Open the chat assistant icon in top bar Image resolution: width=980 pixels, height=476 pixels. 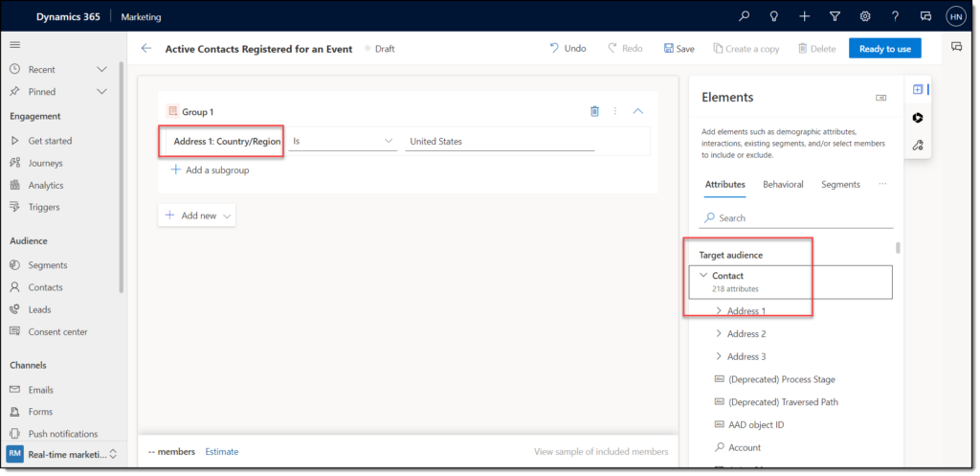tap(926, 17)
